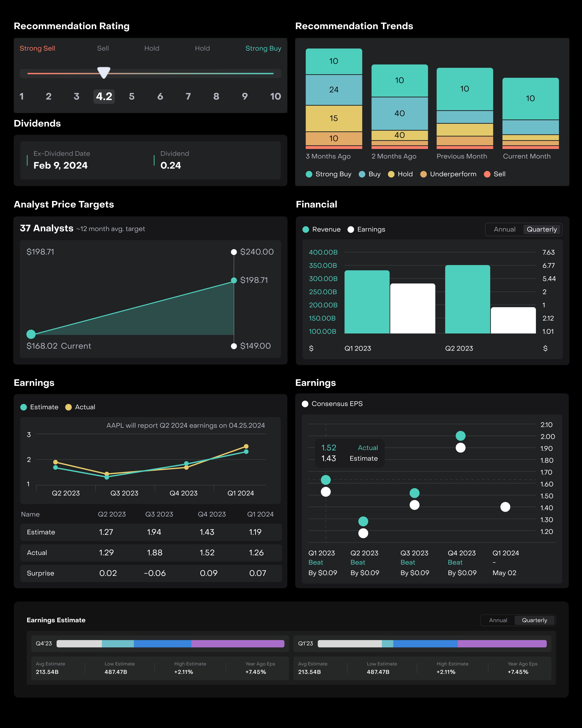
Task: Click the Q4'23 earnings estimate bar
Action: tap(170, 644)
